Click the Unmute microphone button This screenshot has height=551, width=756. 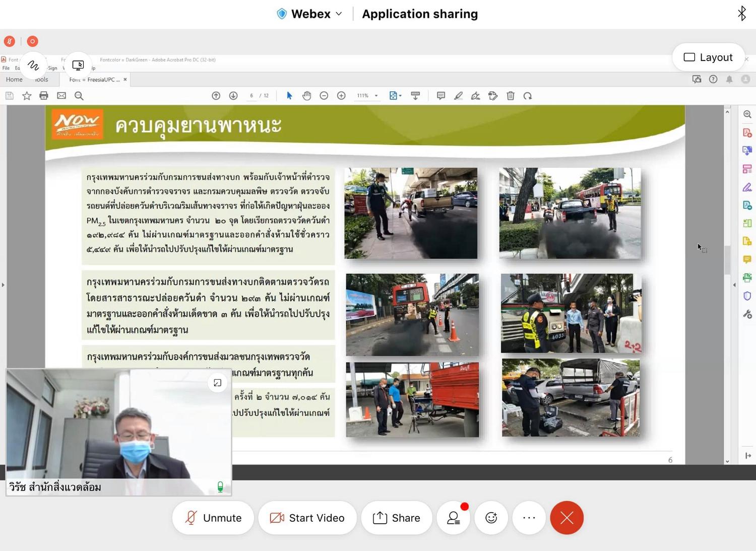click(213, 518)
